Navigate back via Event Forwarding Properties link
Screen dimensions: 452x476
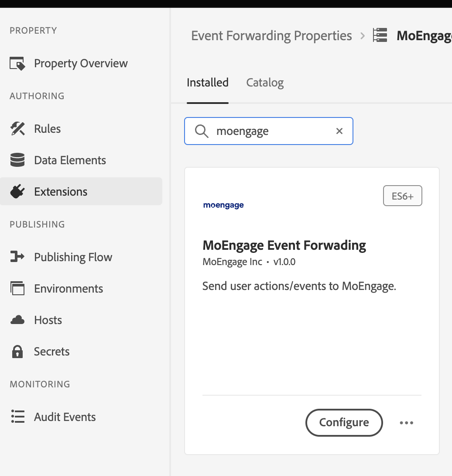pyautogui.click(x=271, y=35)
